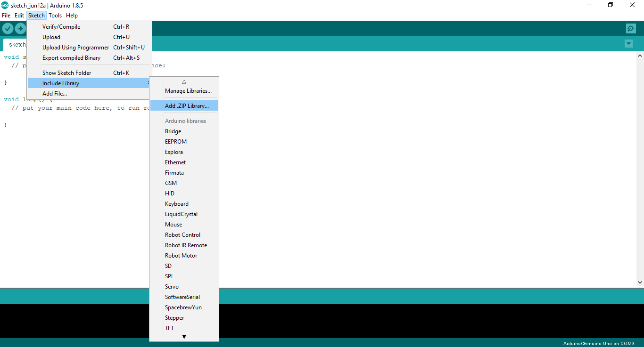Expand the Include Library submenu

pyautogui.click(x=90, y=83)
